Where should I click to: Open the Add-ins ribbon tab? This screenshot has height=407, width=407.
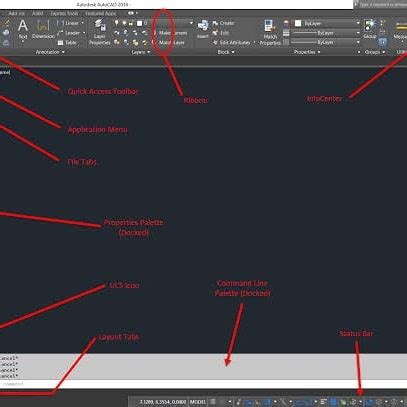coord(16,13)
